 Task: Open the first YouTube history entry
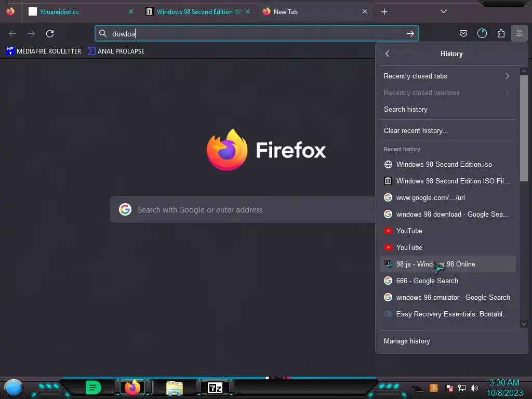447,231
